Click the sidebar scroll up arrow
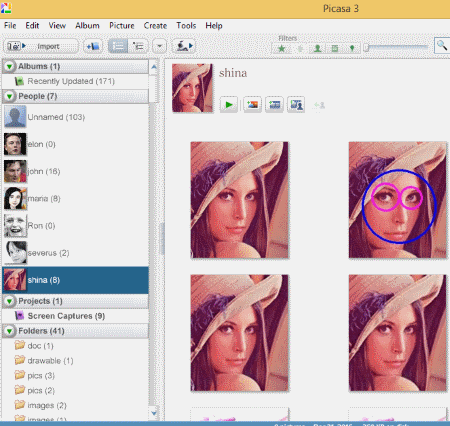 (x=154, y=67)
